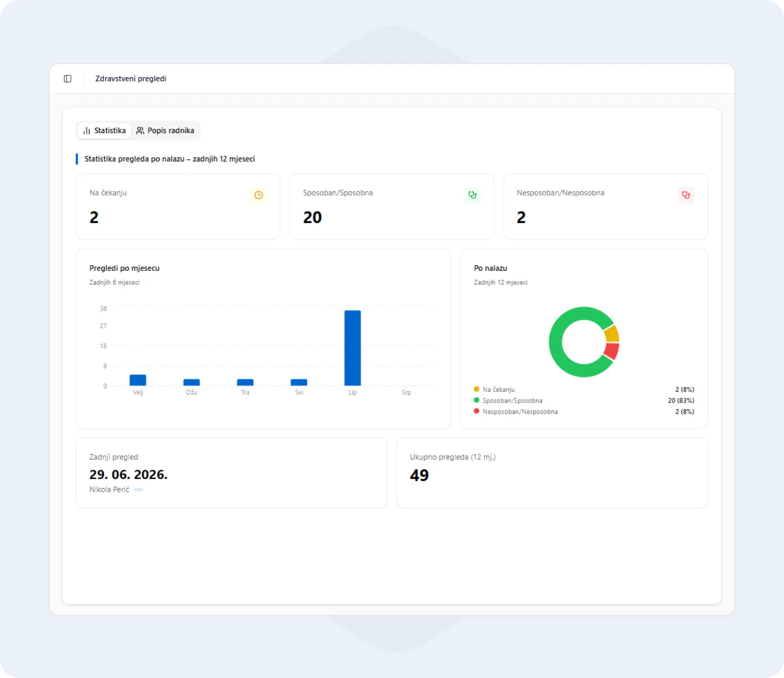Click the green stethoscope icon in Sposoban card
The height and width of the screenshot is (678, 784).
[472, 195]
